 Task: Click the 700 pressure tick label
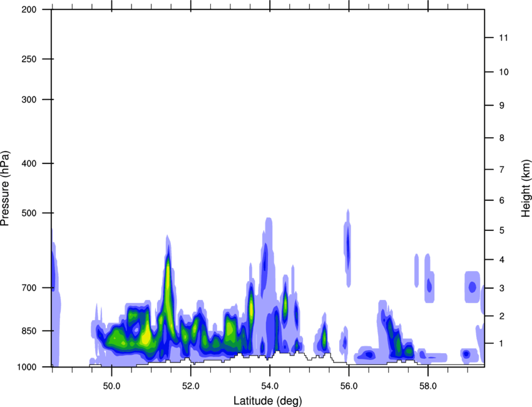(x=29, y=288)
